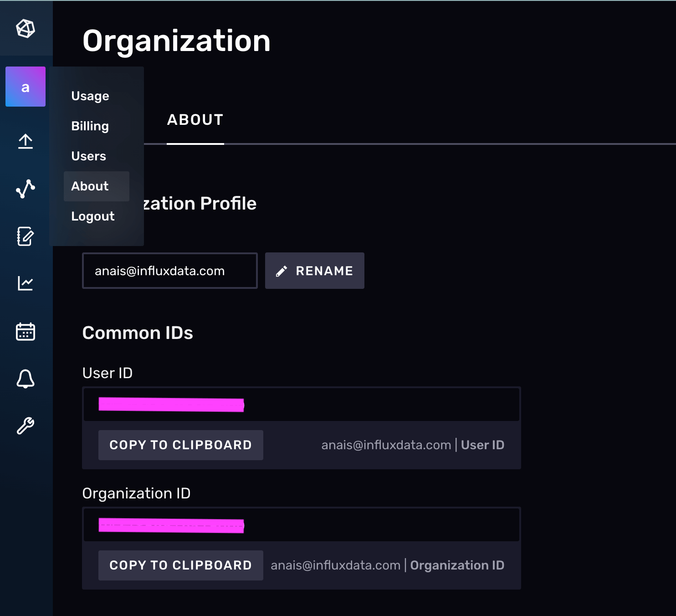Open Load Data via the upload icon

click(26, 141)
